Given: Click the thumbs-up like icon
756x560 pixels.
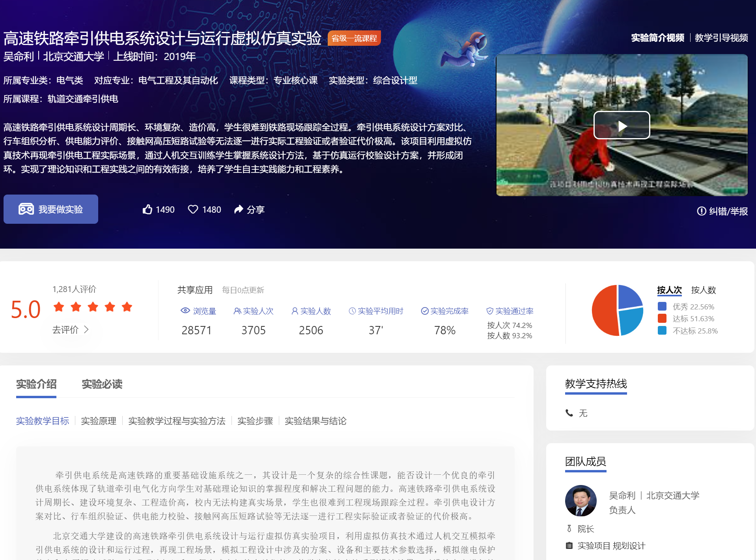Looking at the screenshot, I should point(147,210).
